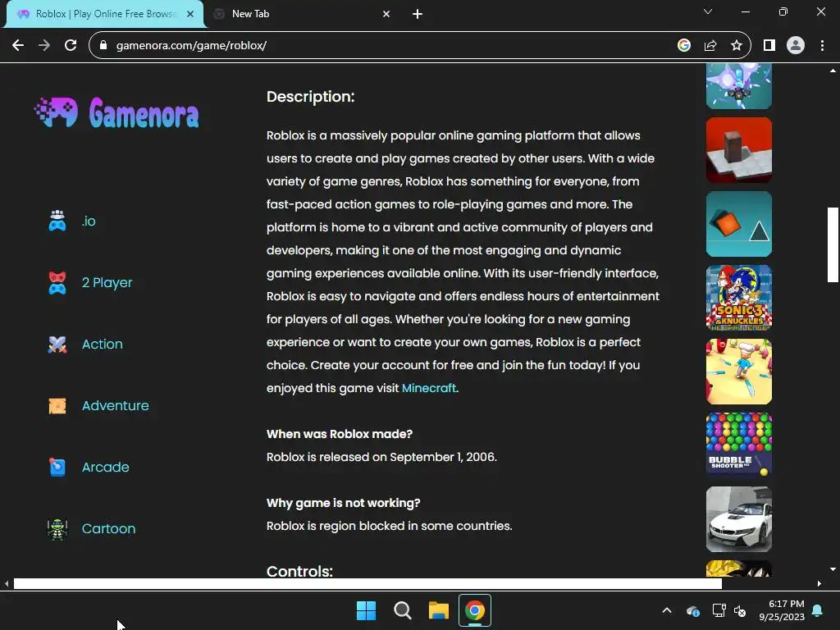Open the OneDrive cloud tray icon

[x=692, y=610]
